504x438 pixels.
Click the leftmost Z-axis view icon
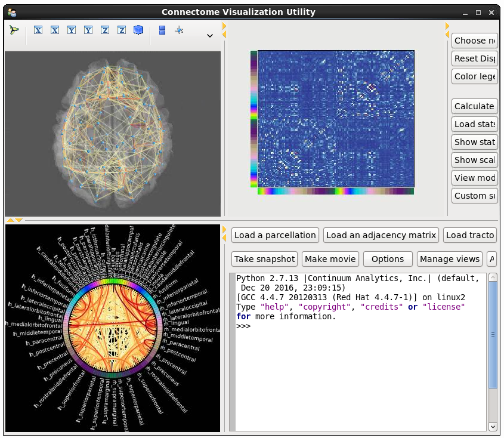[105, 30]
